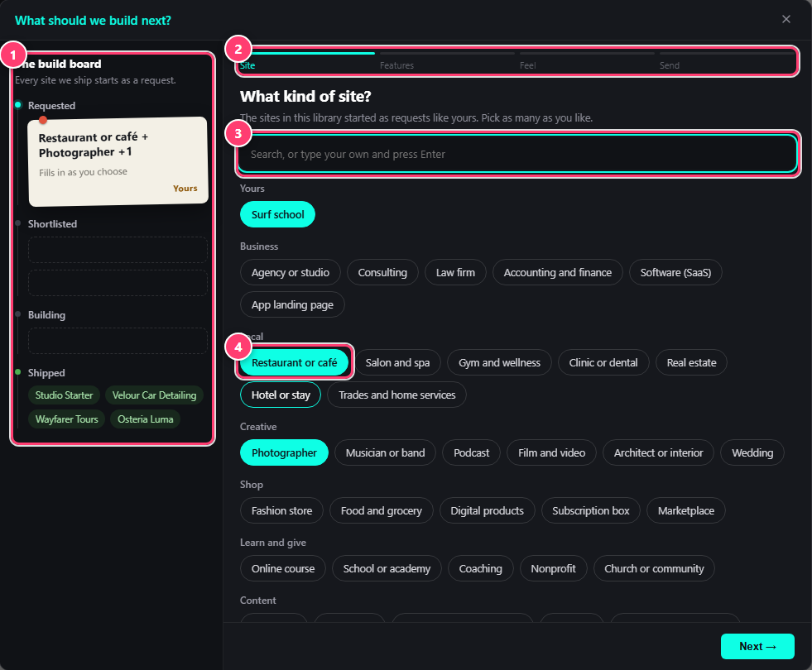Screen dimensions: 812x670
Task: Select the Coaching chip
Action: click(480, 568)
